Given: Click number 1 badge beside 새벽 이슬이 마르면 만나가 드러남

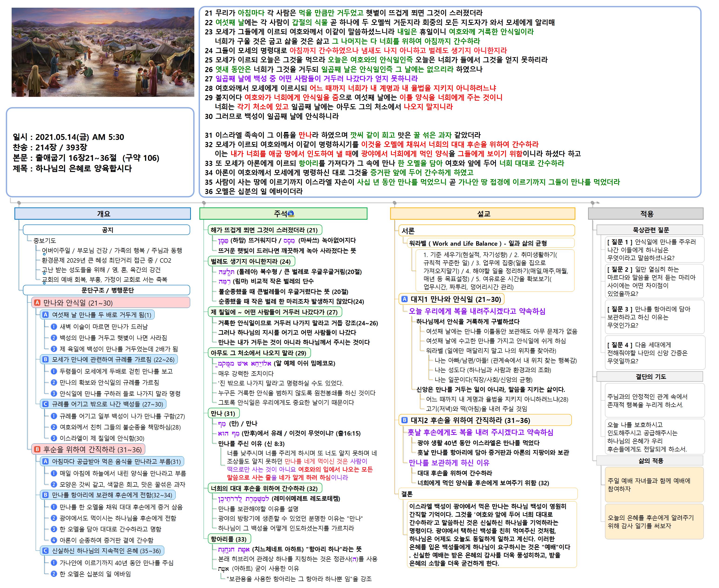Looking at the screenshot, I should pyautogui.click(x=53, y=327).
